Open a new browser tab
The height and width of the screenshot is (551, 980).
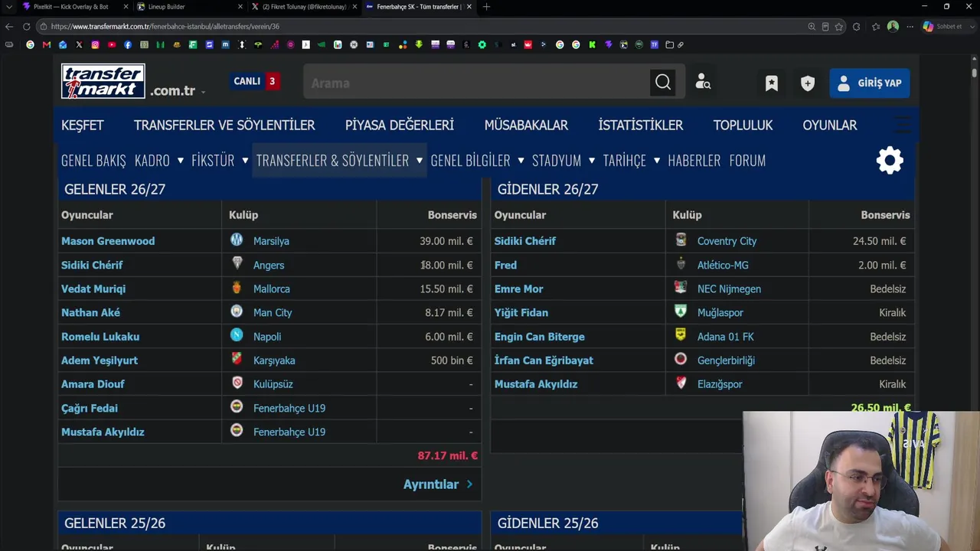pos(486,7)
